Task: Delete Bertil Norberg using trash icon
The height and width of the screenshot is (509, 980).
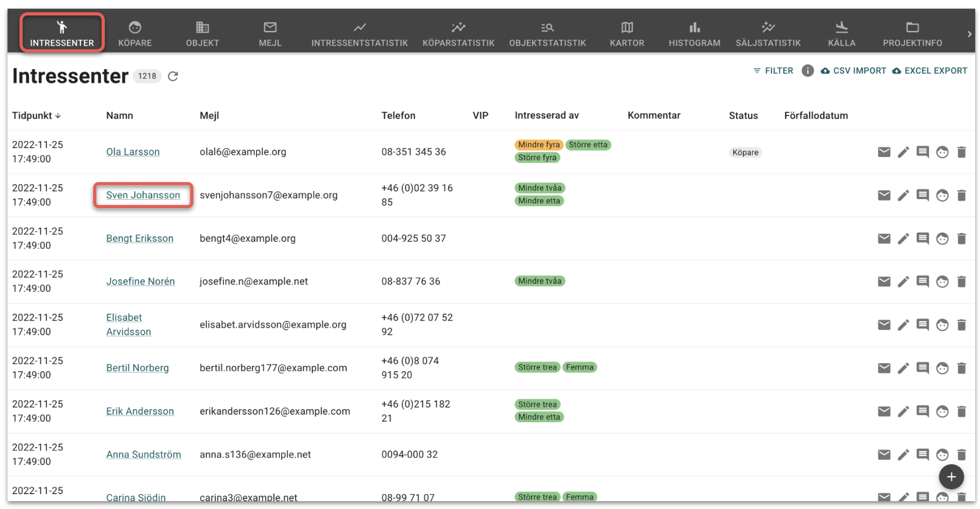Action: pos(961,368)
